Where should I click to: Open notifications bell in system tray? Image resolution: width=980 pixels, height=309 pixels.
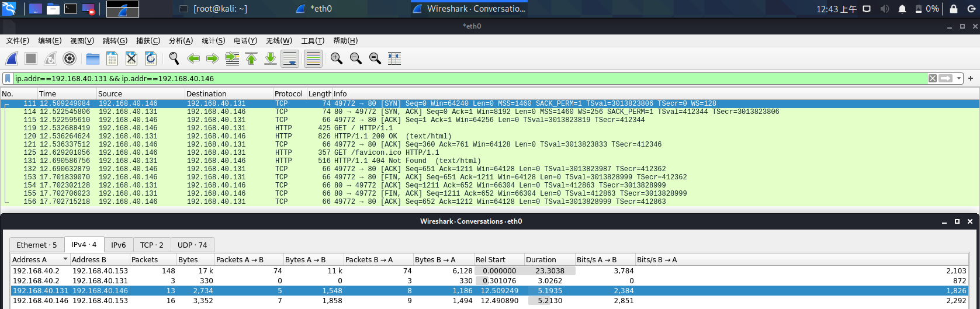(902, 9)
